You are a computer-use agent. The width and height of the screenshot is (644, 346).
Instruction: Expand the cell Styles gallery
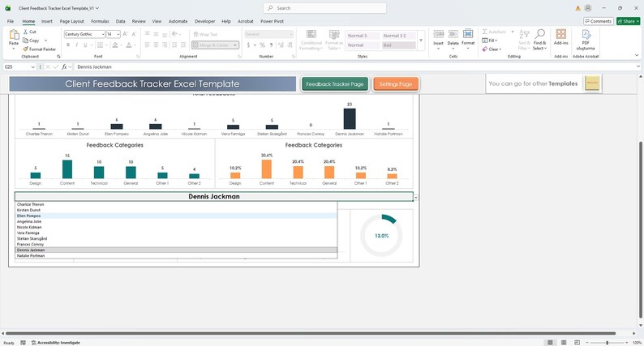point(421,41)
